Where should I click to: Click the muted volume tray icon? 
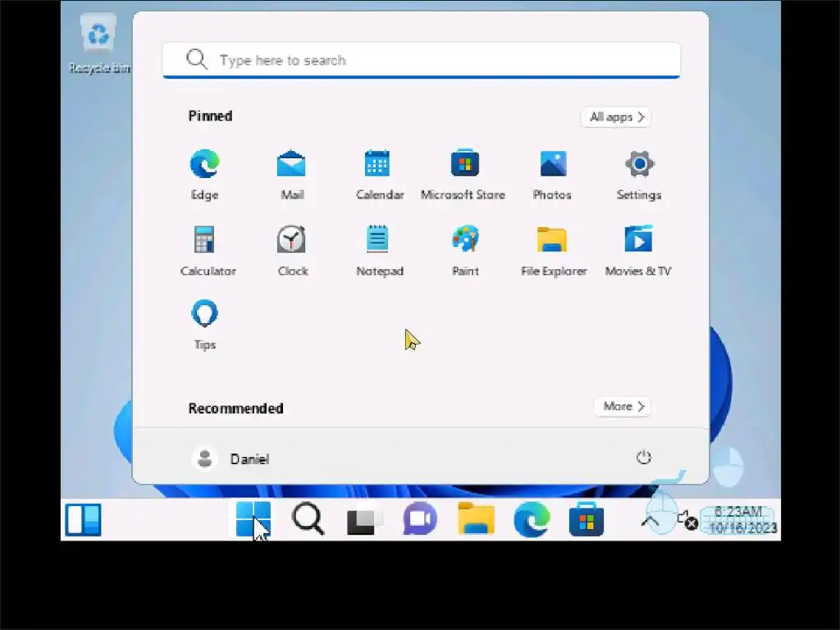coord(687,520)
